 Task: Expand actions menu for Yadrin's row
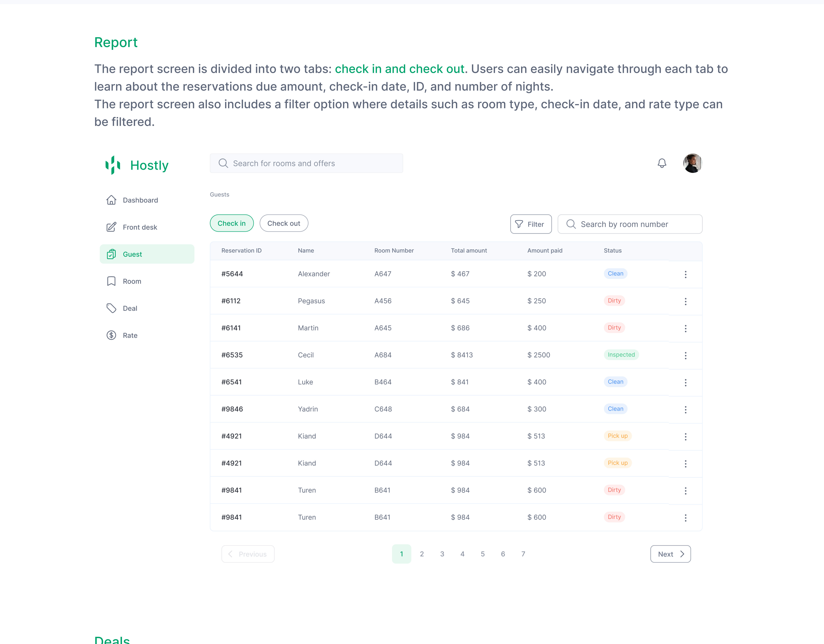click(x=685, y=409)
